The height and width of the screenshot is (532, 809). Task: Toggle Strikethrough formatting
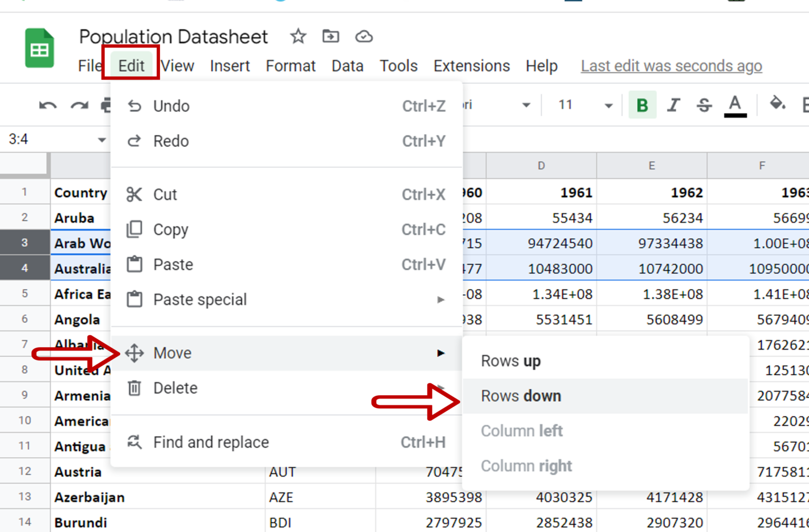704,105
